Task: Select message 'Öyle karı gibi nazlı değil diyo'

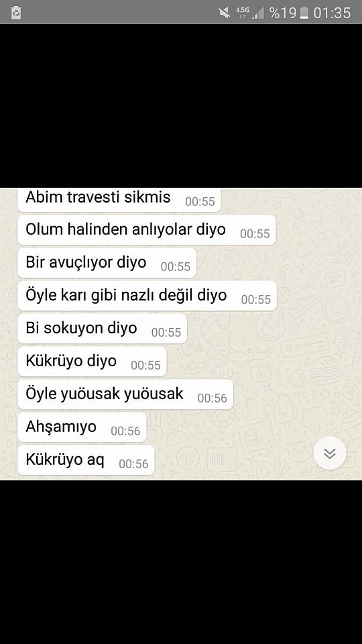Action: click(147, 296)
